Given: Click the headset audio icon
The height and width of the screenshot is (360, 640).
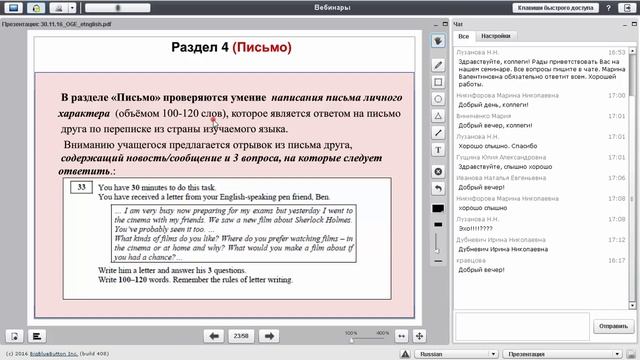Looking at the screenshot, I should coord(36,7).
